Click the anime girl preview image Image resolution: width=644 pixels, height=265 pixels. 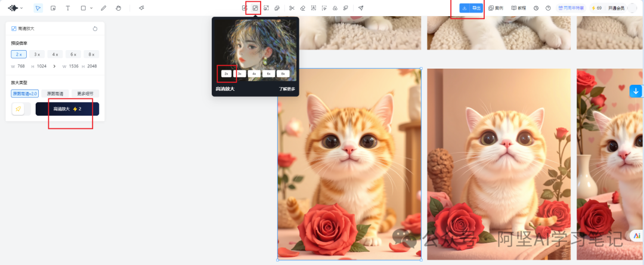pos(255,50)
